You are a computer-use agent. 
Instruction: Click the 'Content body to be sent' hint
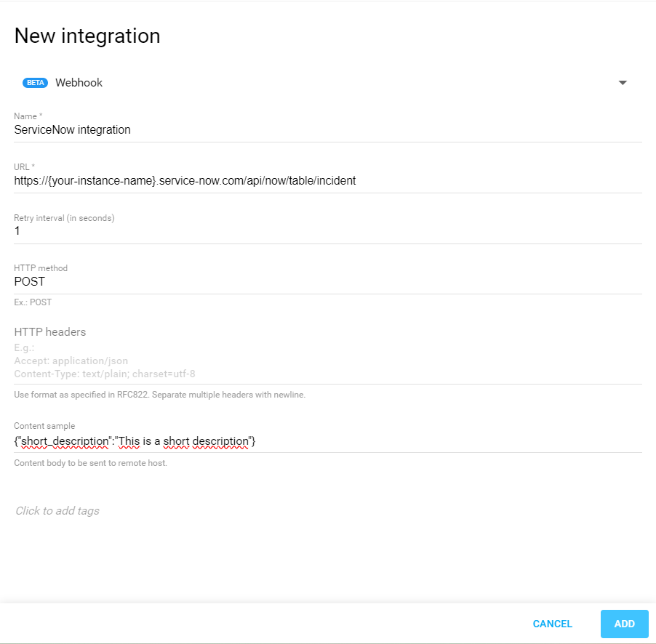(x=90, y=463)
